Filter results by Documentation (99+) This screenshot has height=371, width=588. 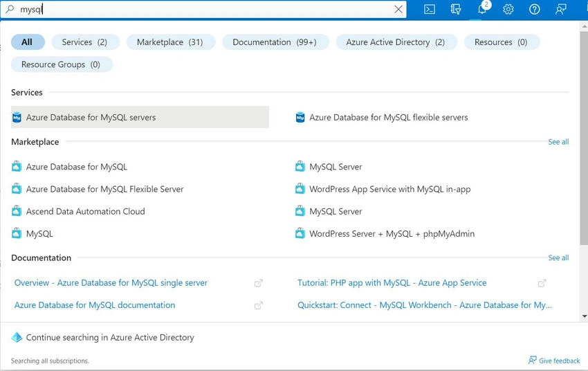pyautogui.click(x=275, y=42)
